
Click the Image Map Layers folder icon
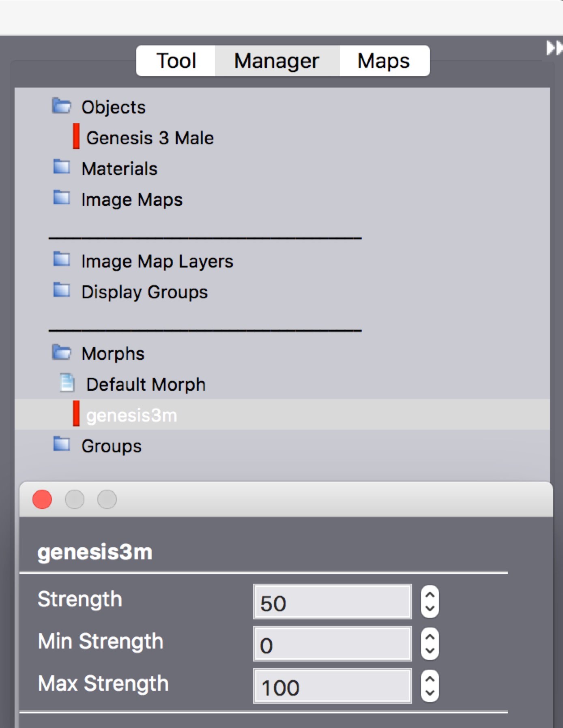[62, 259]
